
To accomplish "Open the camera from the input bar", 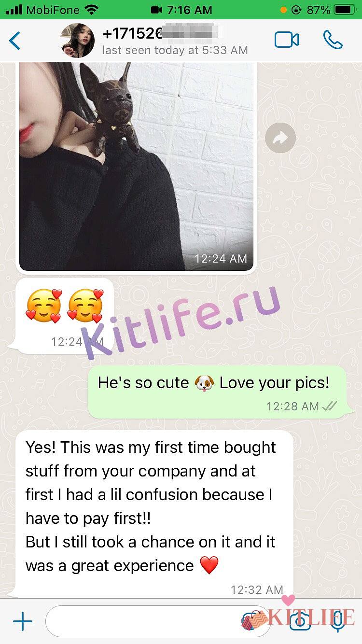I will pyautogui.click(x=300, y=621).
